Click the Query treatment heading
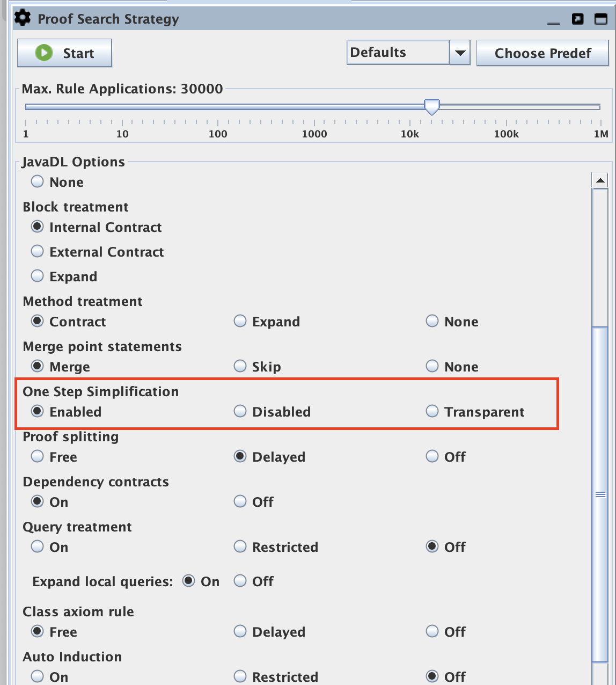This screenshot has height=685, width=616. pos(77,527)
